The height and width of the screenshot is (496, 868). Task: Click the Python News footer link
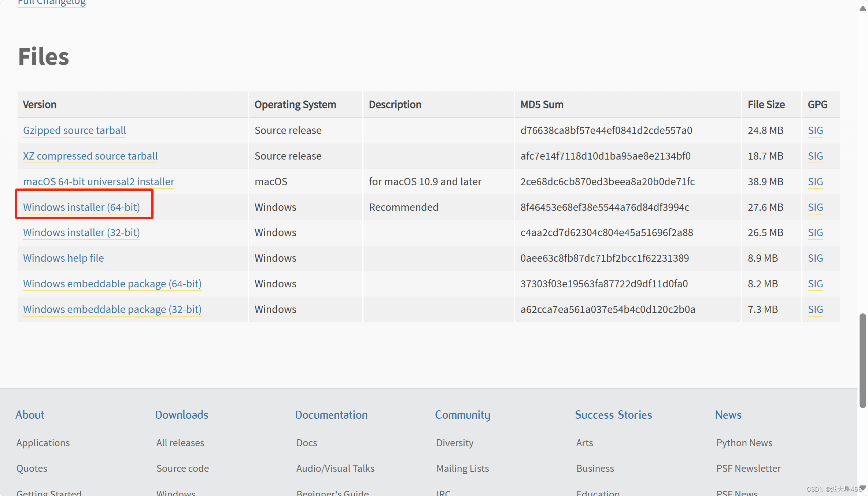tap(744, 443)
